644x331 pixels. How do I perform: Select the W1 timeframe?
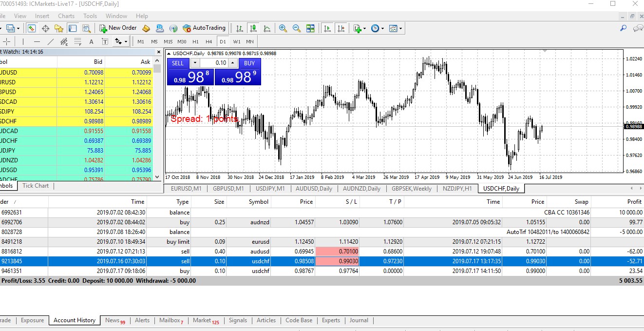click(237, 41)
